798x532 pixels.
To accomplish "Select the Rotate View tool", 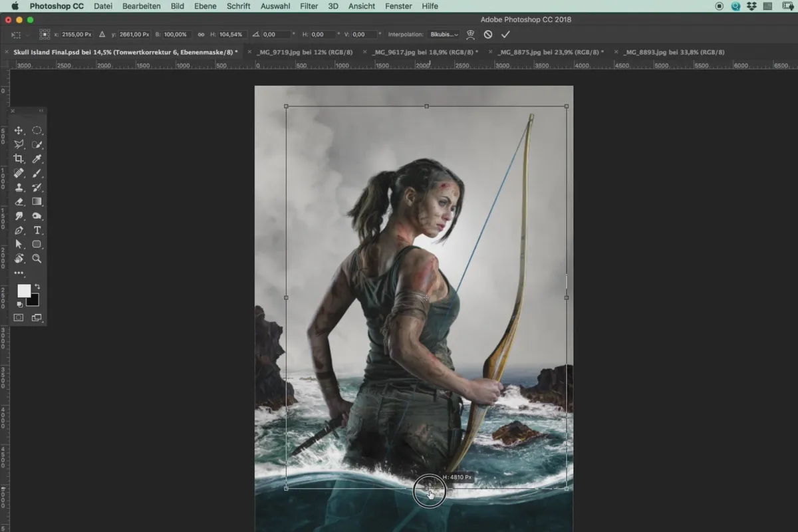I will 19,259.
